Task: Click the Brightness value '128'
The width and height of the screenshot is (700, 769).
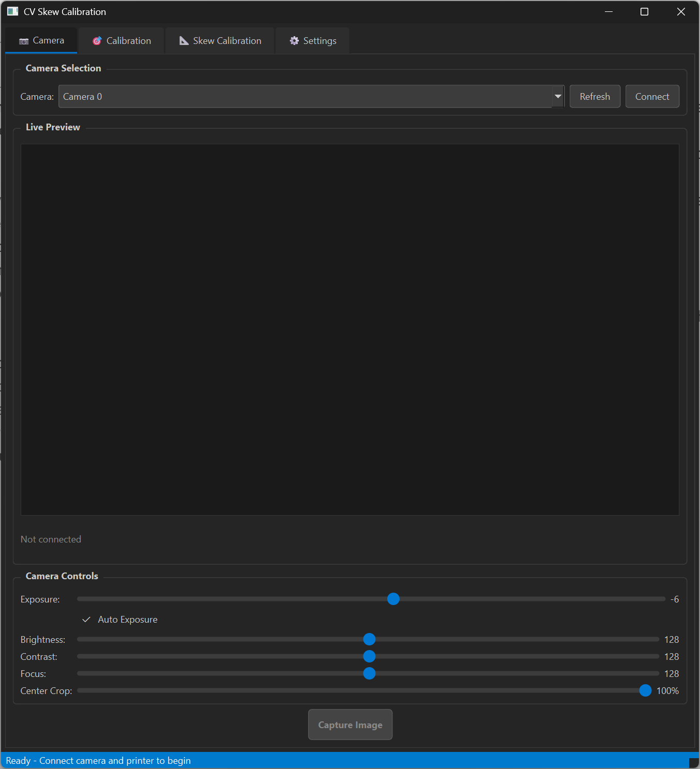Action: click(672, 640)
